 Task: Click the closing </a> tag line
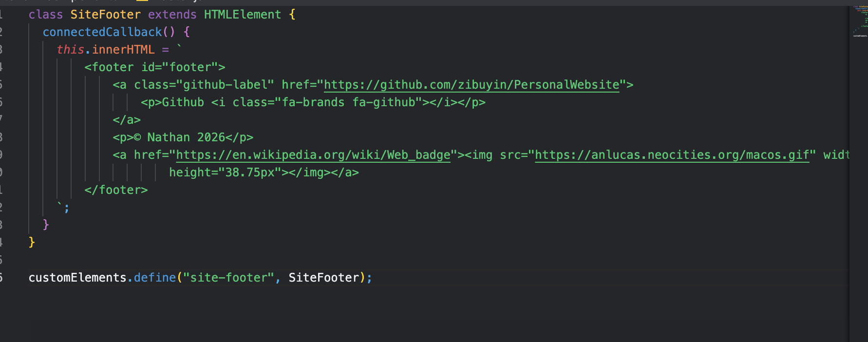[x=127, y=120]
